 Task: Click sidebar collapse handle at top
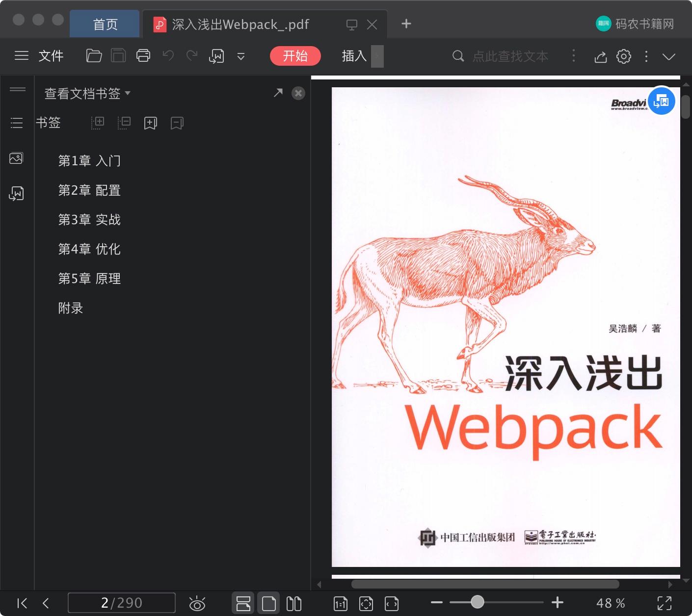[18, 89]
